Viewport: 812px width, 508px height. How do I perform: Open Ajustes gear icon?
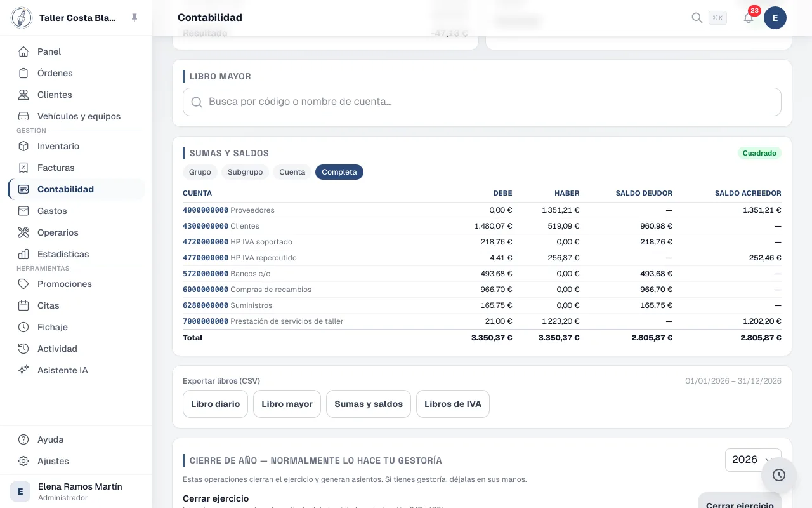point(23,461)
